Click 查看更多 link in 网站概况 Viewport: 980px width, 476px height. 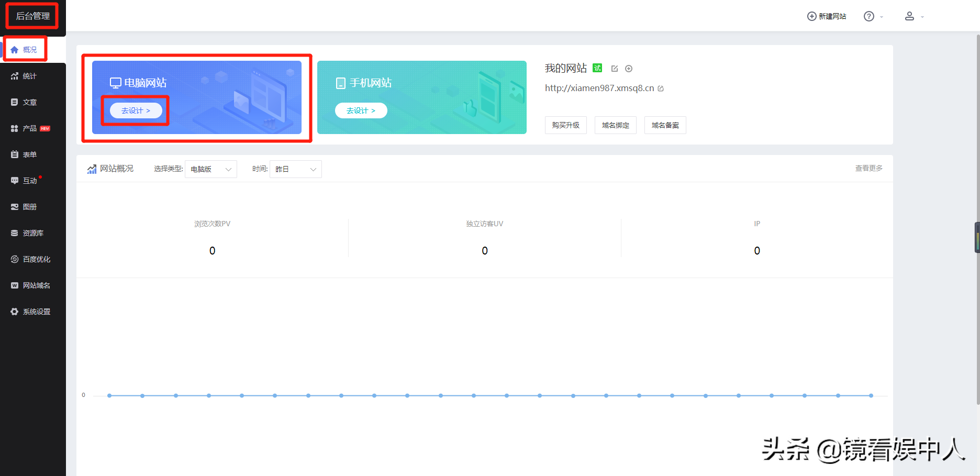coord(869,168)
